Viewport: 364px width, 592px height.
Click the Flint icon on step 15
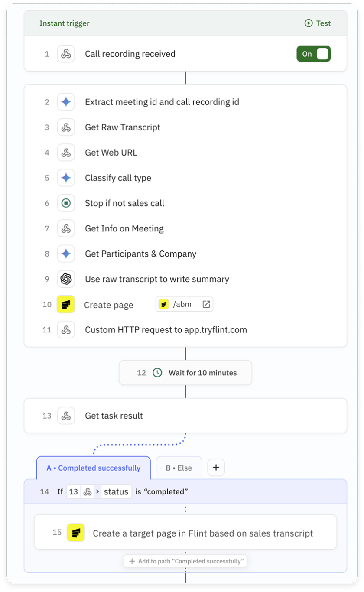coord(76,532)
